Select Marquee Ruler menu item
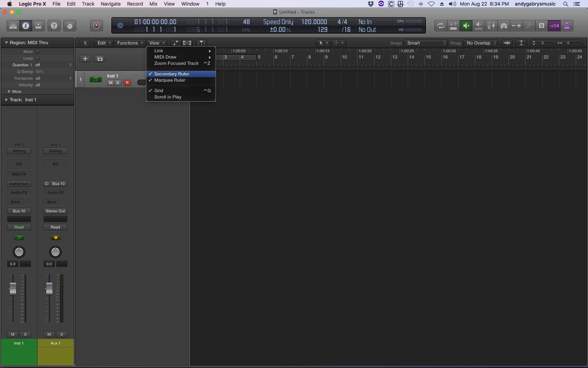The height and width of the screenshot is (368, 588). click(x=181, y=80)
